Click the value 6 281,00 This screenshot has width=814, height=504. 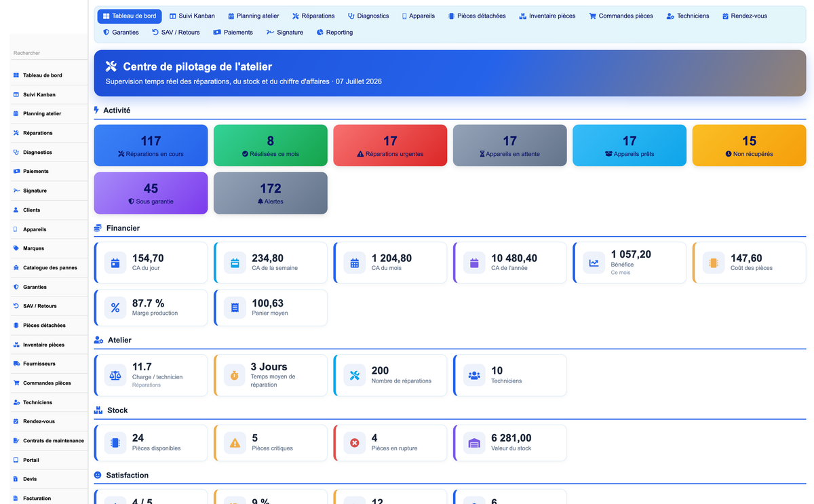click(x=511, y=438)
